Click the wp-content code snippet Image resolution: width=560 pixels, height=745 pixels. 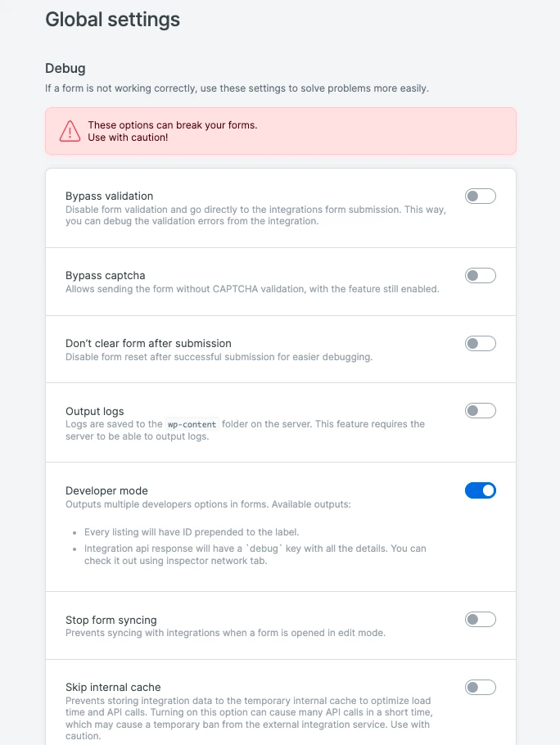194,425
